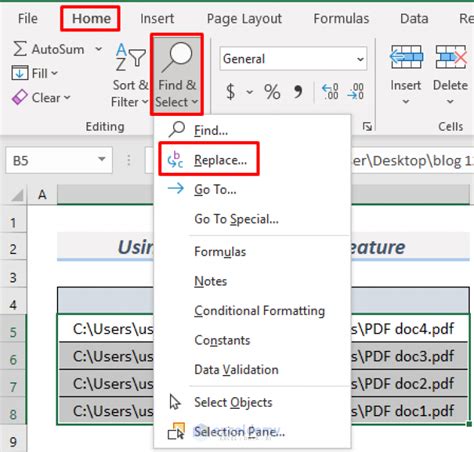This screenshot has height=452, width=474.
Task: Click the formula bar path text
Action: [412, 161]
